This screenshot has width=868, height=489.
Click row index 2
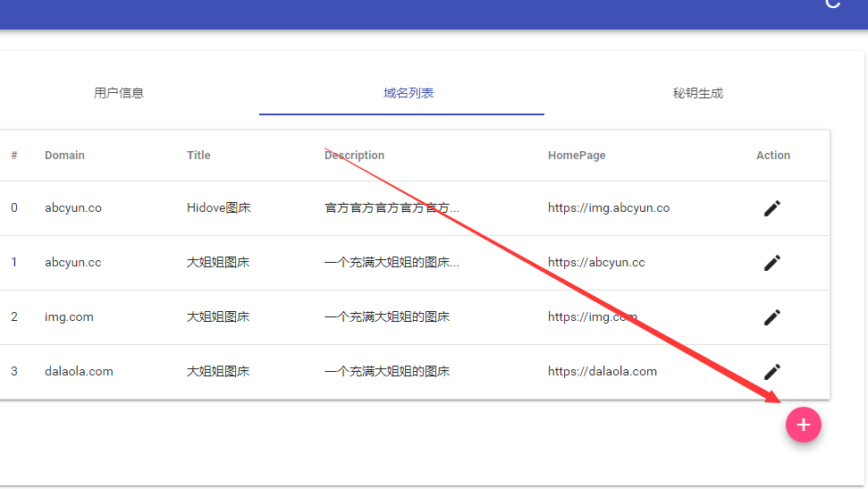[x=14, y=316]
